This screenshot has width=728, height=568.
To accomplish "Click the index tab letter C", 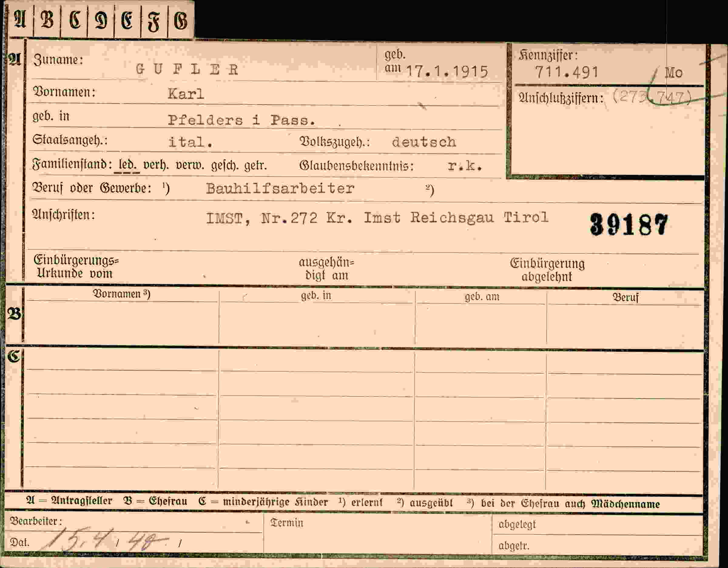I will [75, 21].
